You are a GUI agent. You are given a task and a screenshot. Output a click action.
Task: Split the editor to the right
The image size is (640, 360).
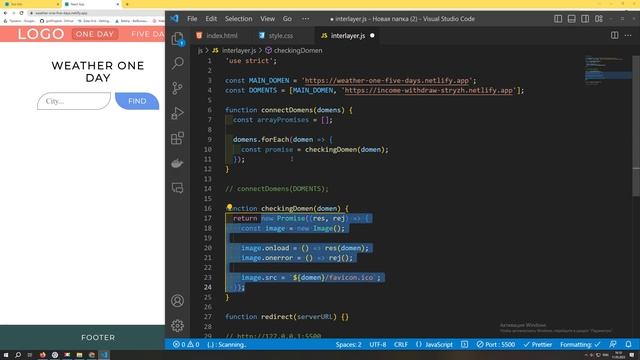(x=614, y=36)
